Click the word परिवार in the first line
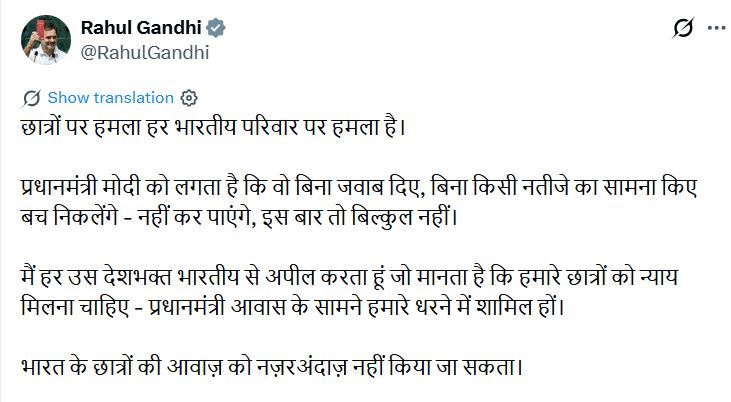 pyautogui.click(x=269, y=127)
